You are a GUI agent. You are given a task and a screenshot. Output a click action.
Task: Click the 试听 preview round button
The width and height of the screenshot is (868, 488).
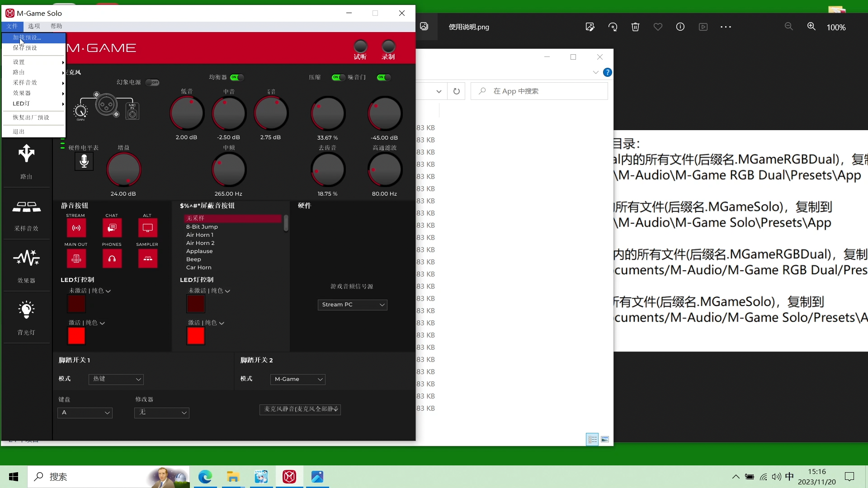360,46
